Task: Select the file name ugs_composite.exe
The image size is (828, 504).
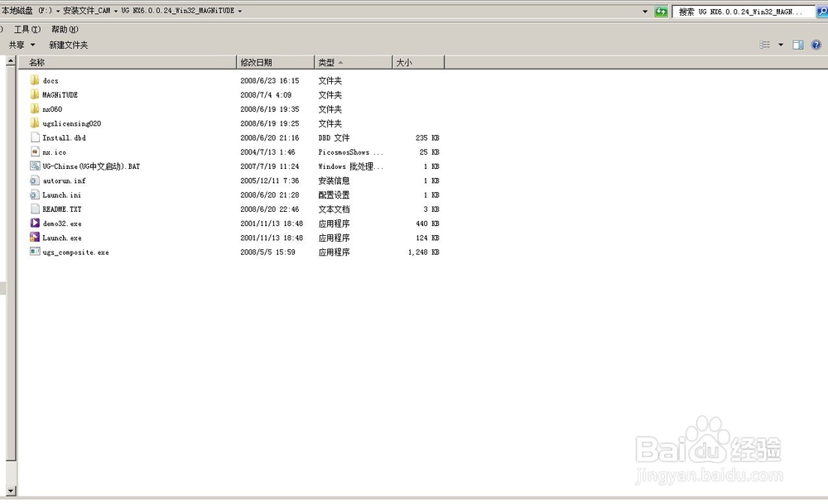Action: 75,252
